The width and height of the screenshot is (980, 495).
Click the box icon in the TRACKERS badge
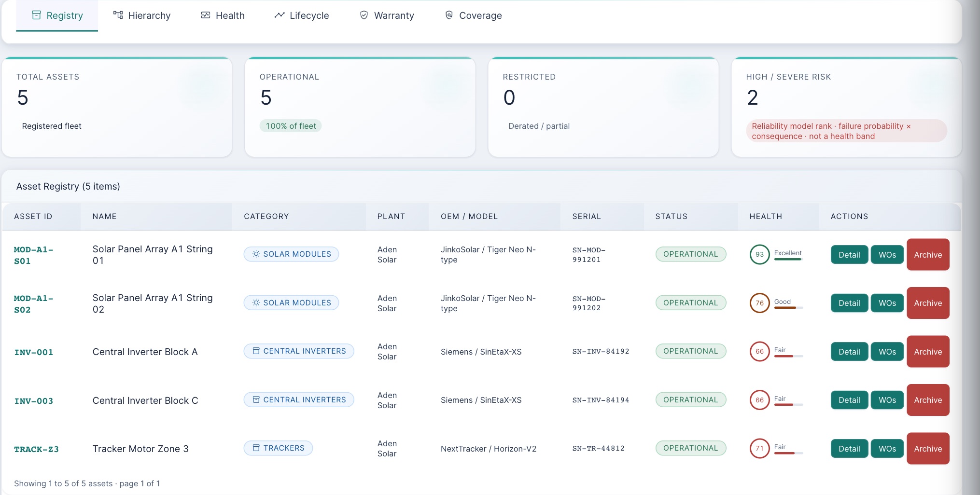256,448
